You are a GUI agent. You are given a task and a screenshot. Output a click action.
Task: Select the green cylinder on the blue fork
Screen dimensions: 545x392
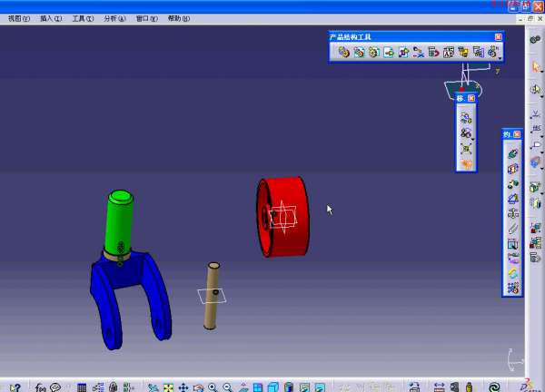tap(120, 222)
